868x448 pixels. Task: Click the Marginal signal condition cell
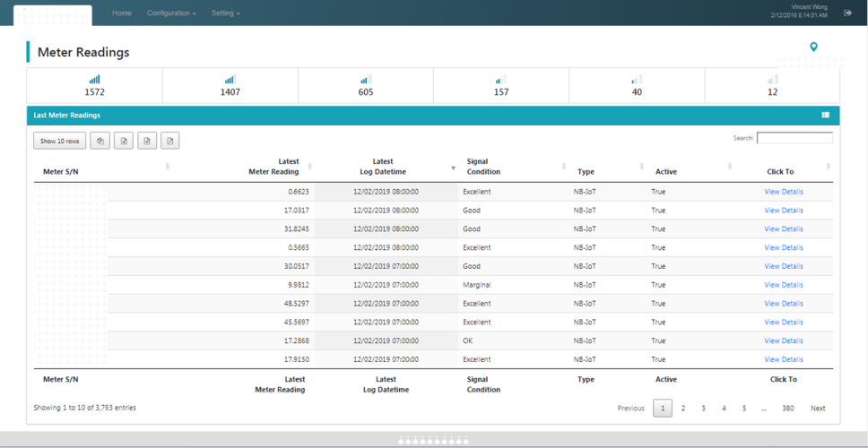click(477, 285)
